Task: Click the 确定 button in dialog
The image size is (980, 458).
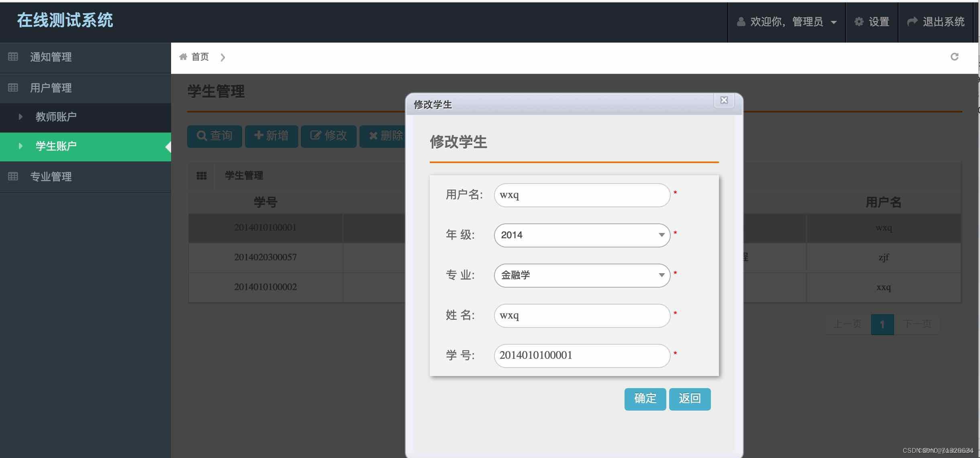Action: click(x=645, y=399)
